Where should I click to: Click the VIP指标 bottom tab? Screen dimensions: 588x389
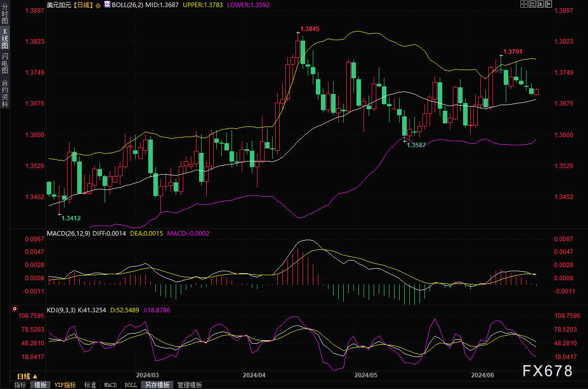pos(65,385)
